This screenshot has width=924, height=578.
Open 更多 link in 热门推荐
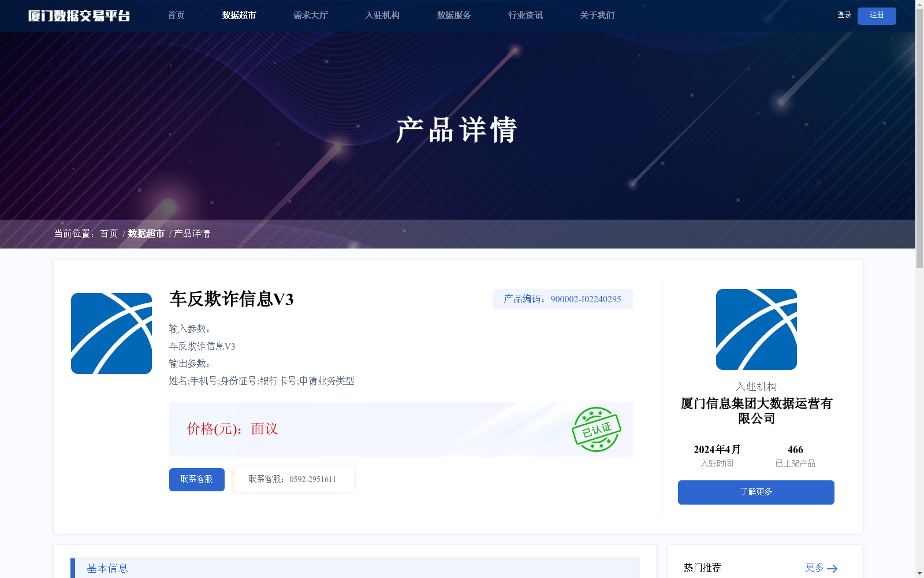coord(815,568)
